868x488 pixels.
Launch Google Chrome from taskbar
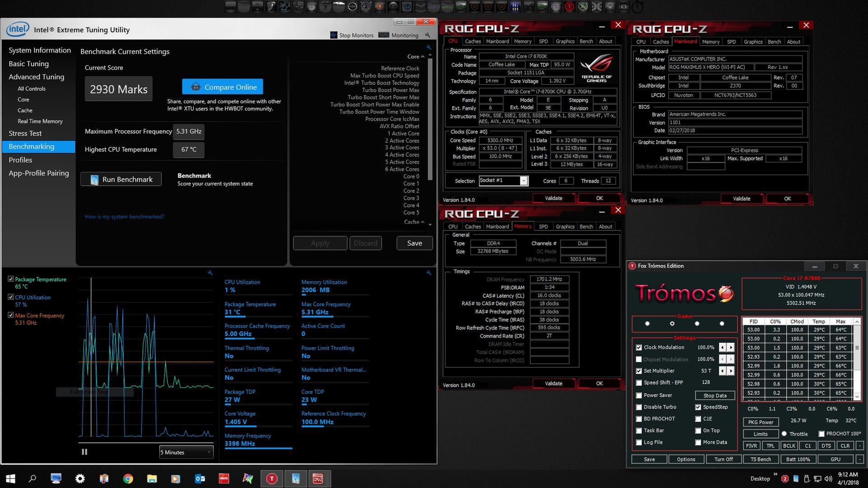128,479
